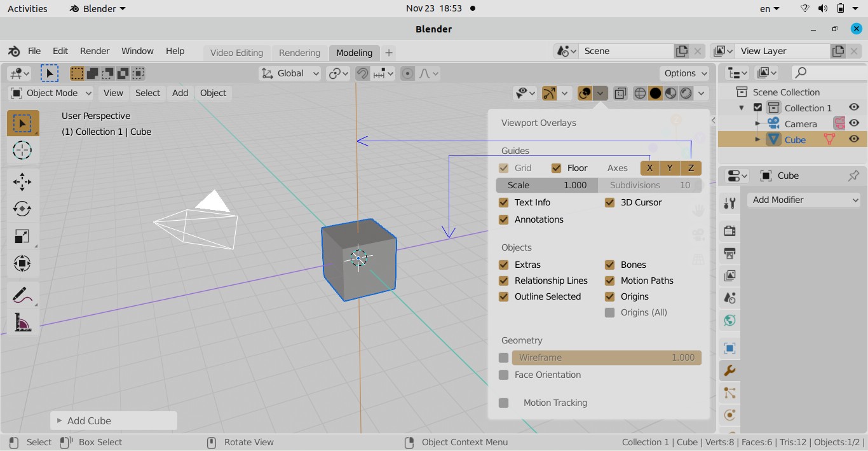Viewport: 868px width, 451px height.
Task: Adjust the Wireframe threshold slider
Action: (x=607, y=357)
